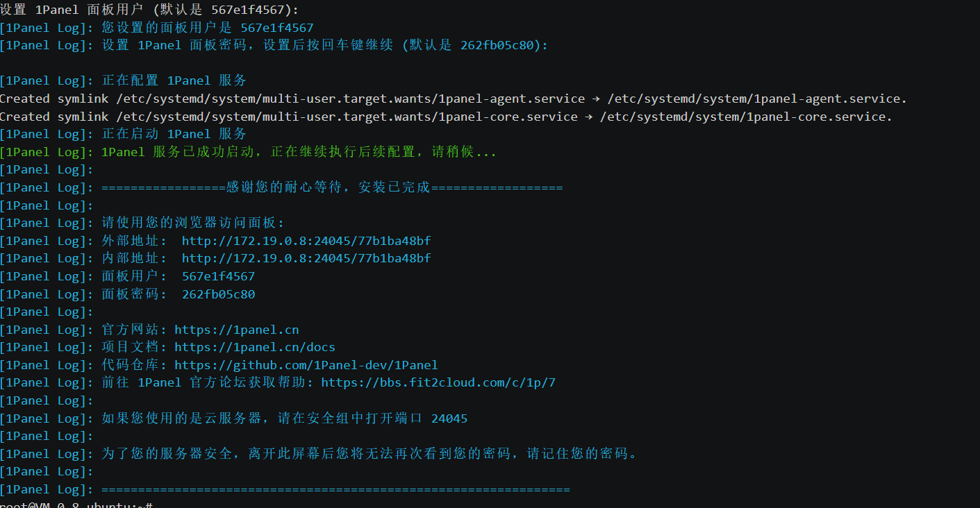This screenshot has width=980, height=508.
Task: Click the 安装已完成 installation complete banner
Action: click(x=332, y=187)
